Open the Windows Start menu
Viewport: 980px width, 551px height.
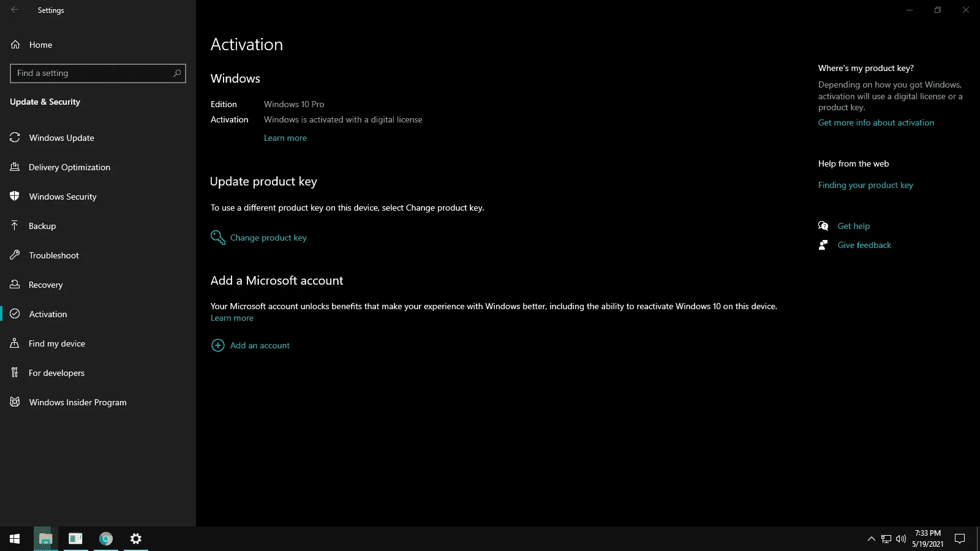15,539
